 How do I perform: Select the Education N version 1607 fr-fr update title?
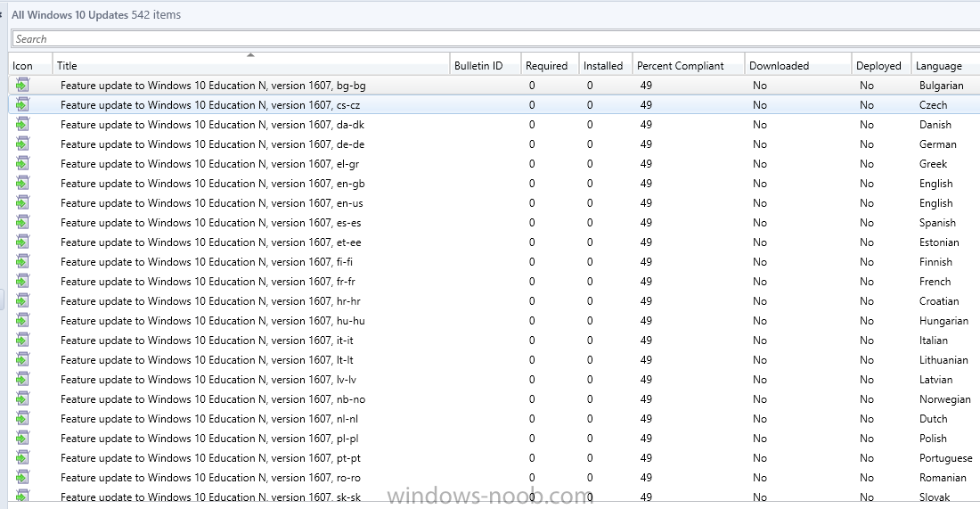208,281
